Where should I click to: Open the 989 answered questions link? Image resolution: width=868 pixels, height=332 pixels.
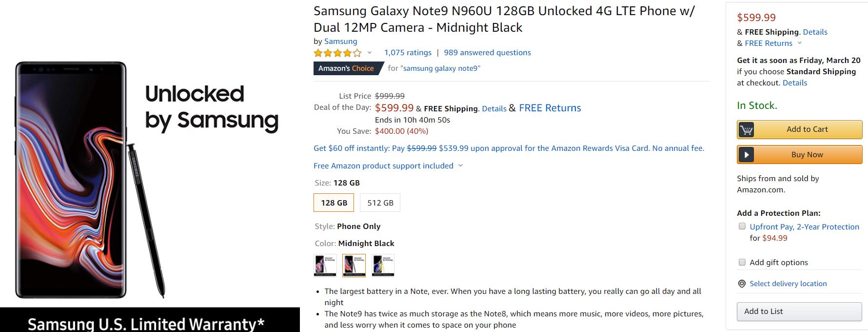point(487,53)
